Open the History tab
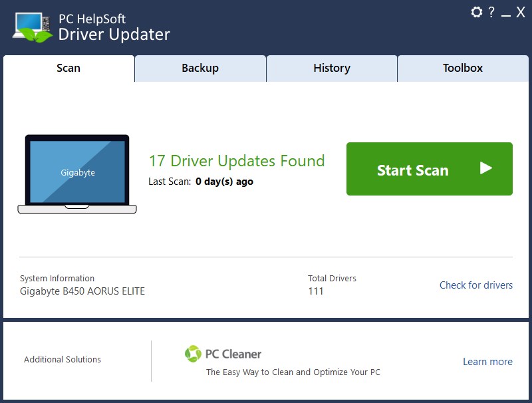The image size is (532, 403). click(332, 68)
